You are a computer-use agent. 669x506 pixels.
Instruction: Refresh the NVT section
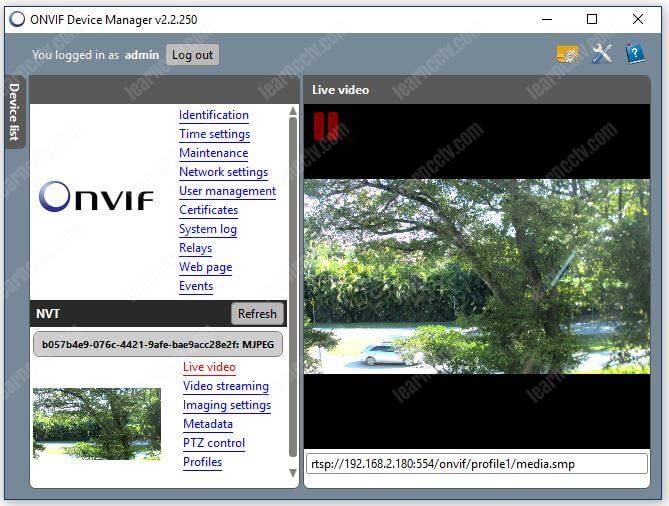click(257, 314)
